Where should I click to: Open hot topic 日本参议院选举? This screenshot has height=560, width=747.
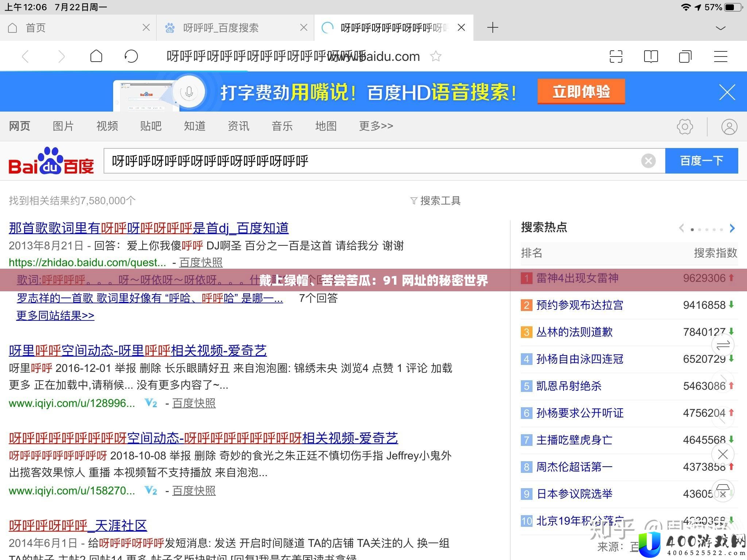coord(574,494)
